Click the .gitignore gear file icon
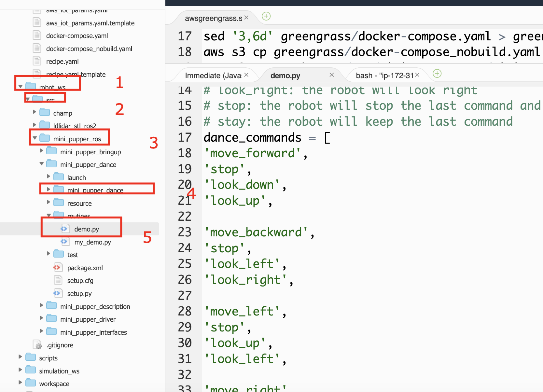543x392 pixels. [37, 345]
